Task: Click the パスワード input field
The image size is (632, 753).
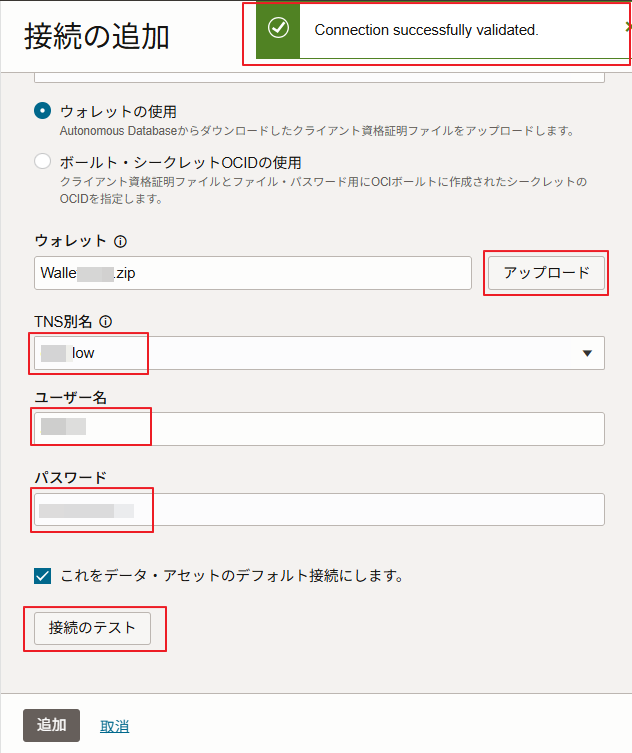Action: point(319,509)
